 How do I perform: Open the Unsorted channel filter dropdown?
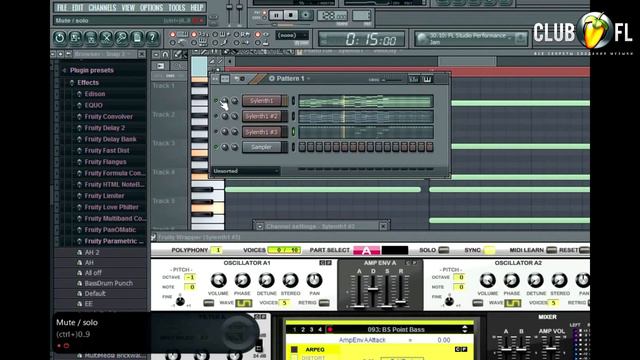pyautogui.click(x=246, y=171)
